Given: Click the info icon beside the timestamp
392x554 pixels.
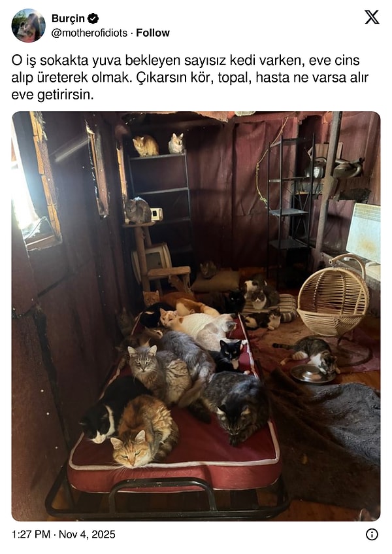Looking at the screenshot, I should click(372, 534).
